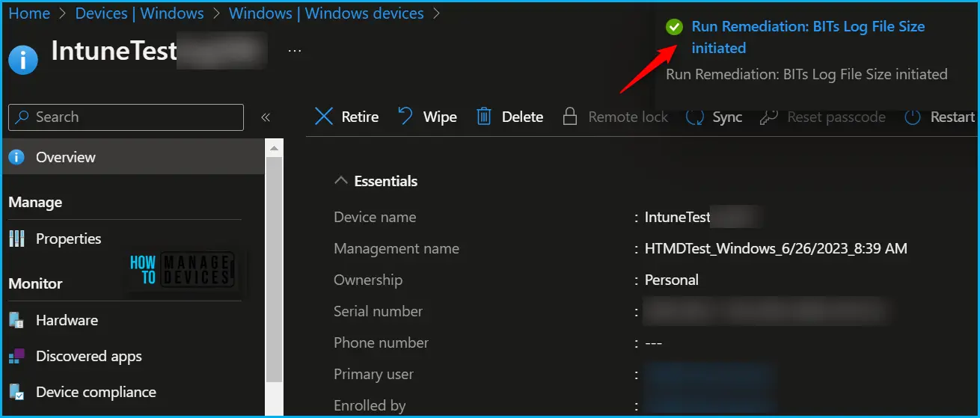Go to Home breadcrumb
This screenshot has width=980, height=418.
[29, 13]
